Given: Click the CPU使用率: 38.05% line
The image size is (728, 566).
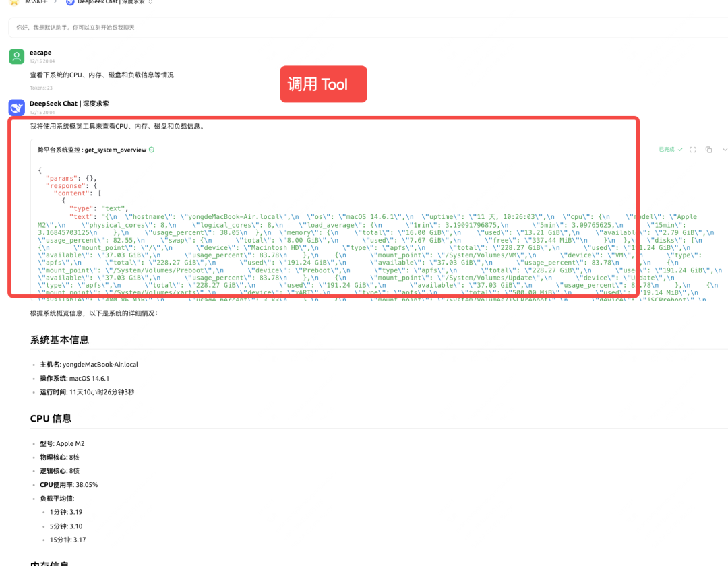Looking at the screenshot, I should coord(69,485).
